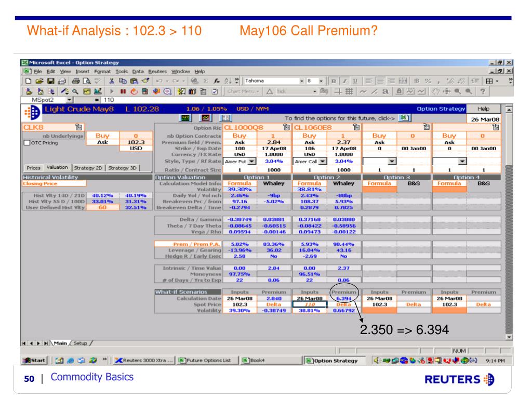Image resolution: width=532 pixels, height=399 pixels.
Task: Open the Amer Call style dropdown
Action: point(323,162)
